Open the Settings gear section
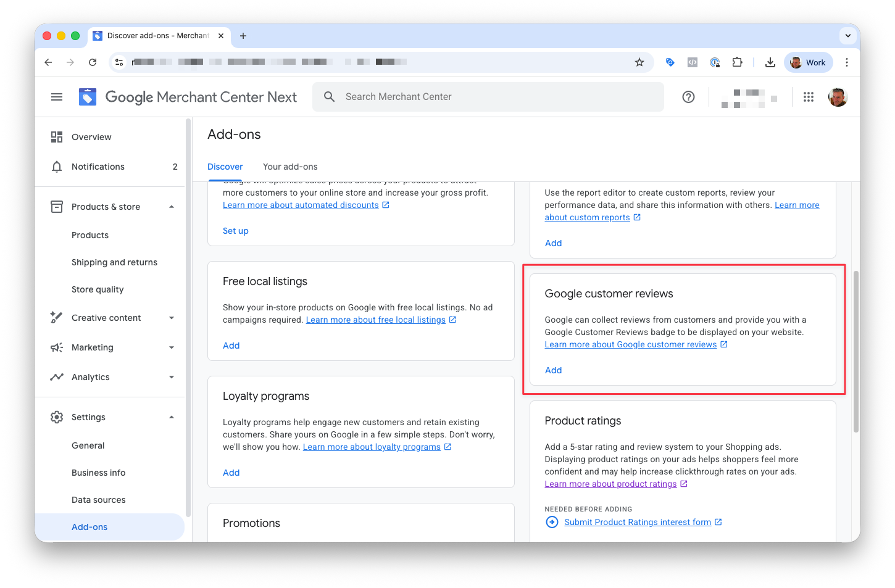Screen dimensions: 895x588 (56, 417)
